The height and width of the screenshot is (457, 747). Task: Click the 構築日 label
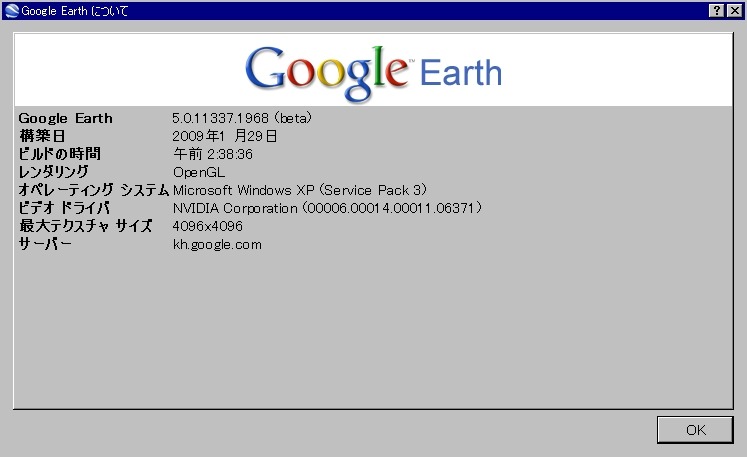[42, 136]
